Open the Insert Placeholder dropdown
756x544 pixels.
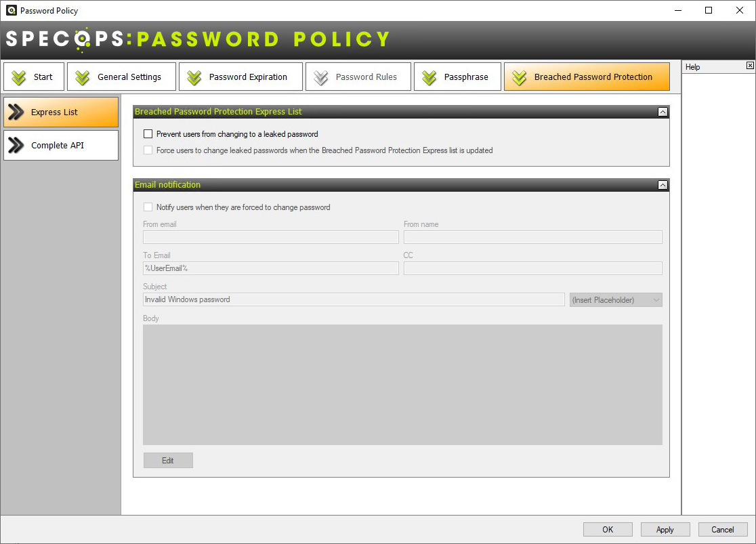tap(616, 299)
